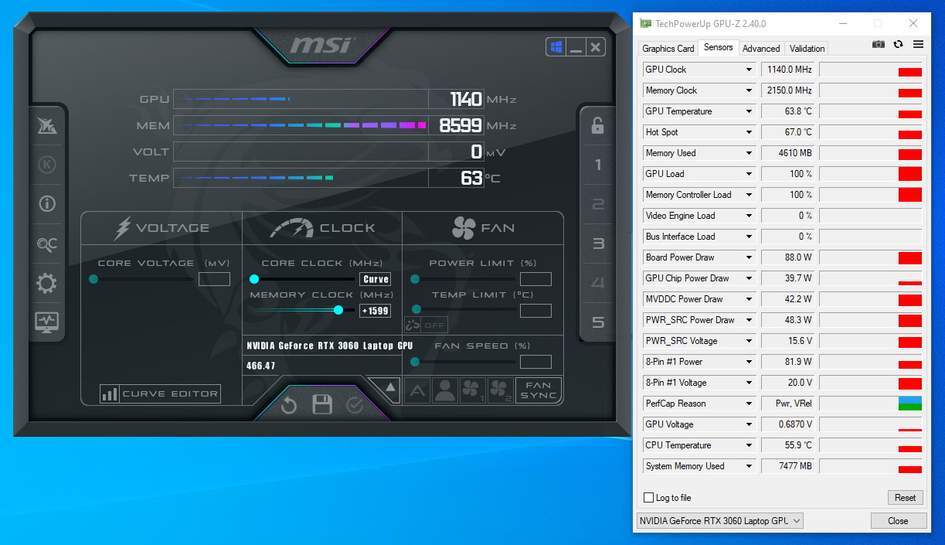Open the hardware monitor icon in sidebar
Image resolution: width=945 pixels, height=545 pixels.
[47, 322]
